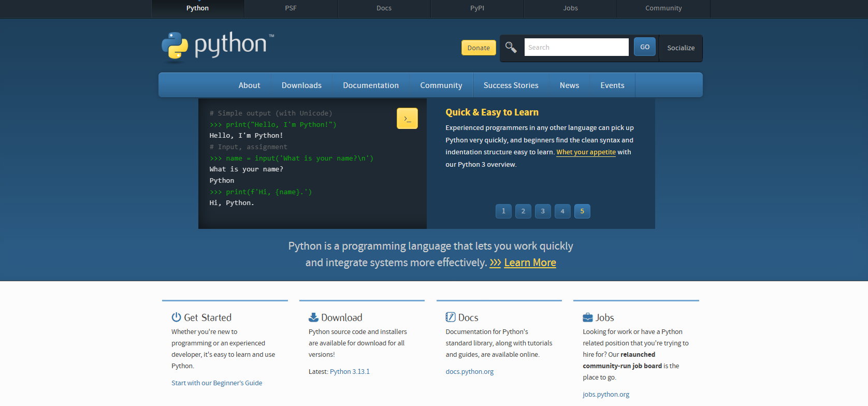Click the relaunched community-run job board text
The height and width of the screenshot is (406, 868).
[623, 360]
